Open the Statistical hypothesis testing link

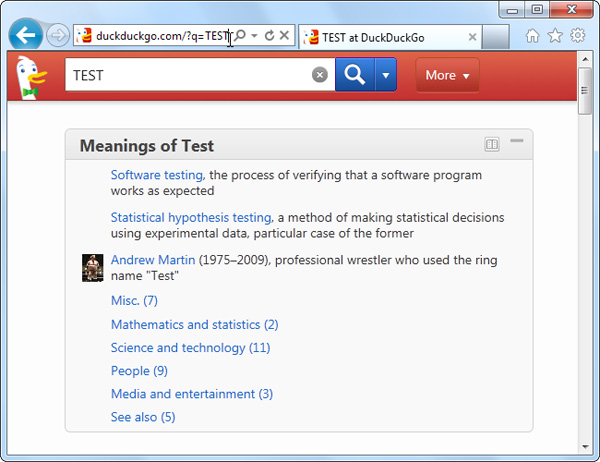pos(191,217)
